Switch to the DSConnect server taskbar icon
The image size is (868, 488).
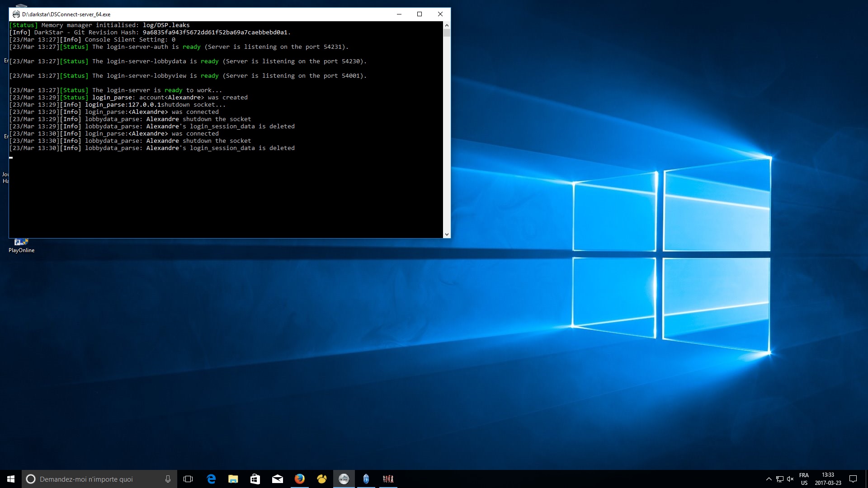point(344,479)
